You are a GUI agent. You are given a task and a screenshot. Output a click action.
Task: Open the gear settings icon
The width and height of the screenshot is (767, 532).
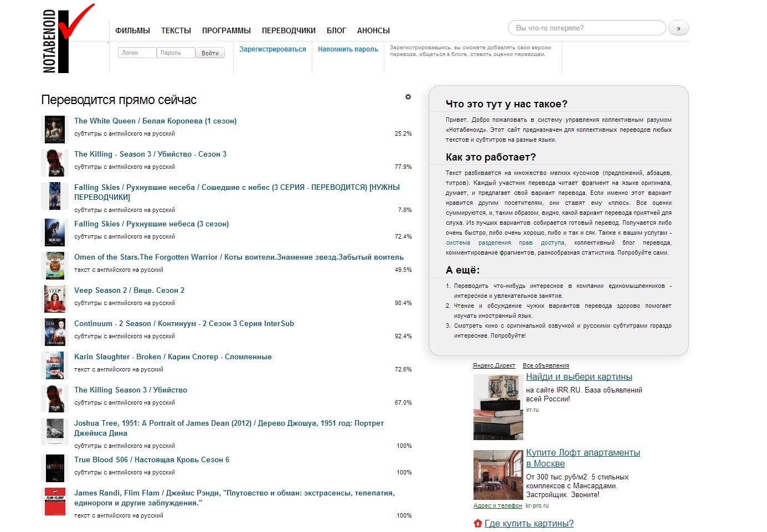click(408, 97)
